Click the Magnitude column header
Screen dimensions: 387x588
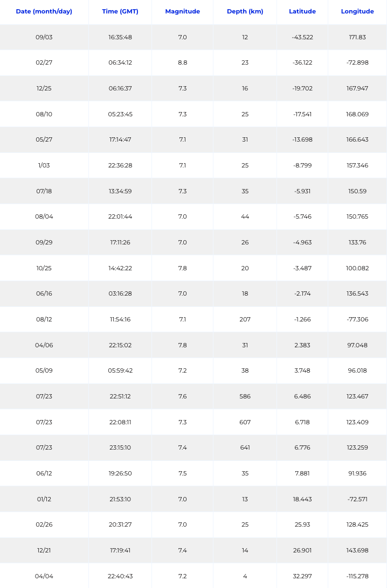pos(182,11)
